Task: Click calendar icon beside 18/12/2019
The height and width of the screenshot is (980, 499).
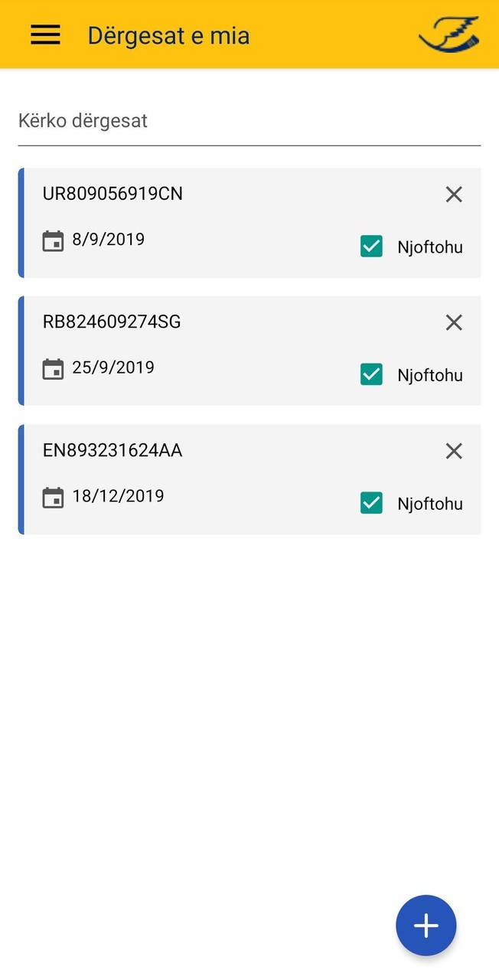Action: pos(53,498)
